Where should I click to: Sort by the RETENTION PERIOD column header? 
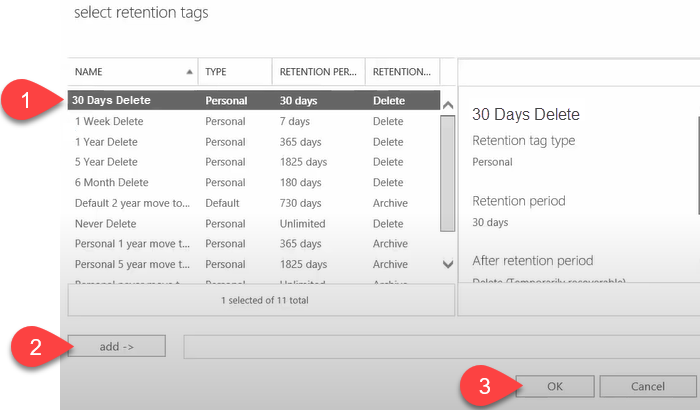pos(318,72)
